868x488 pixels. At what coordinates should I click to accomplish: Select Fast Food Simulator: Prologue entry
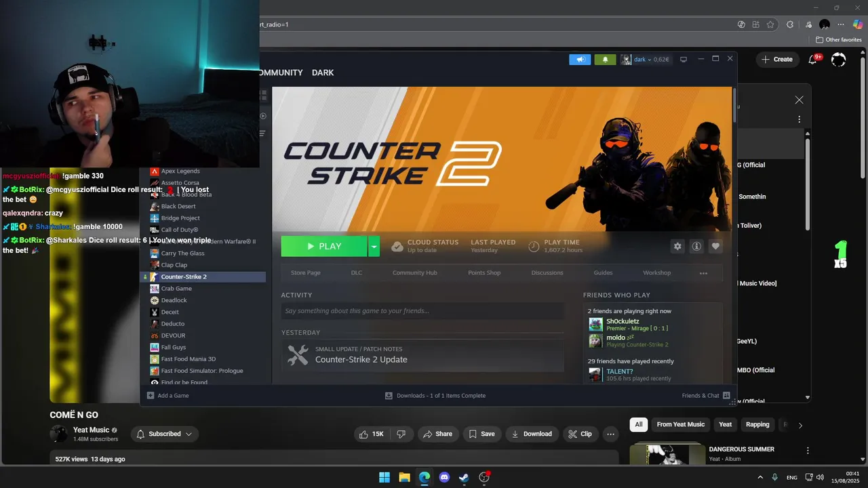[201, 371]
